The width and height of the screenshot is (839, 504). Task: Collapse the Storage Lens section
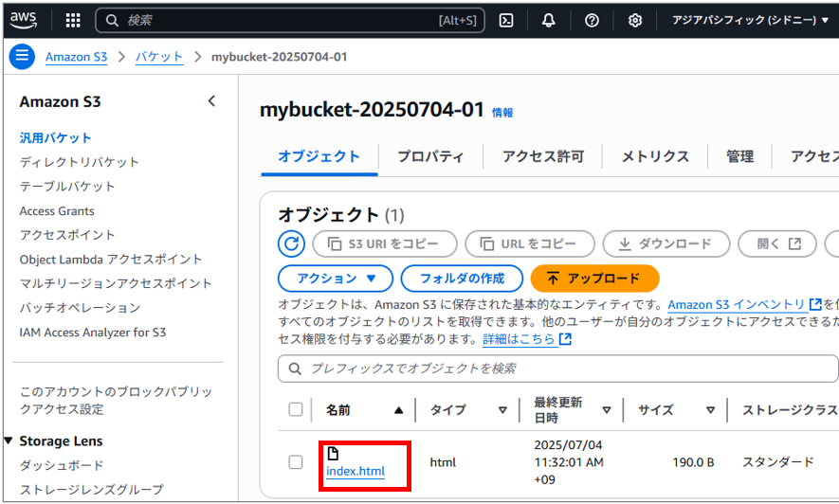click(x=8, y=441)
